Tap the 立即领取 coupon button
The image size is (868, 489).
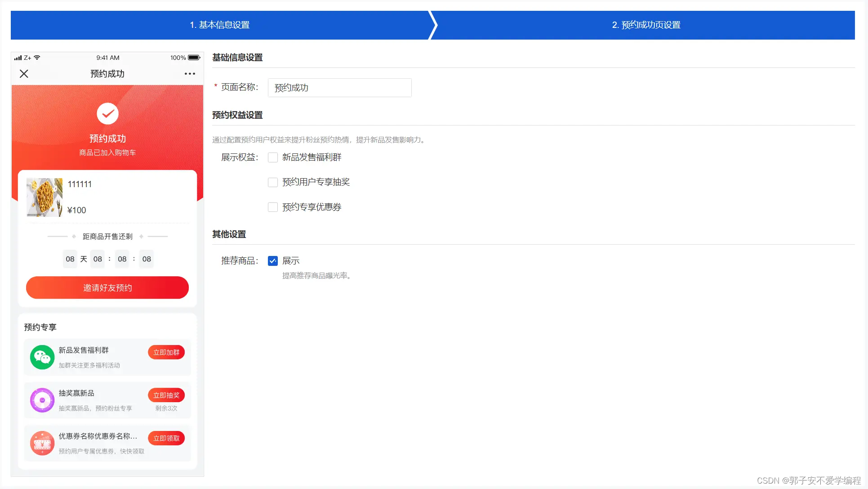[x=166, y=438]
